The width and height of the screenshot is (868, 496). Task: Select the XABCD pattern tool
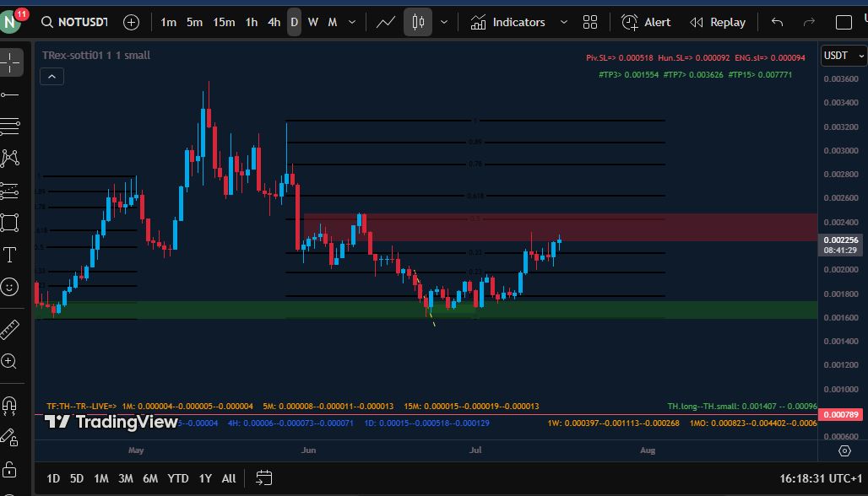[10, 158]
